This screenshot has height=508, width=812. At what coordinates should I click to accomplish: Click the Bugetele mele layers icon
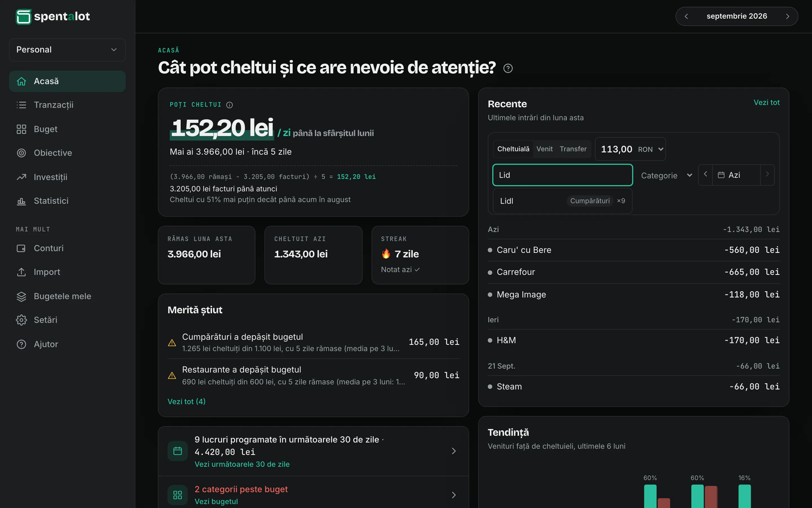pos(21,296)
